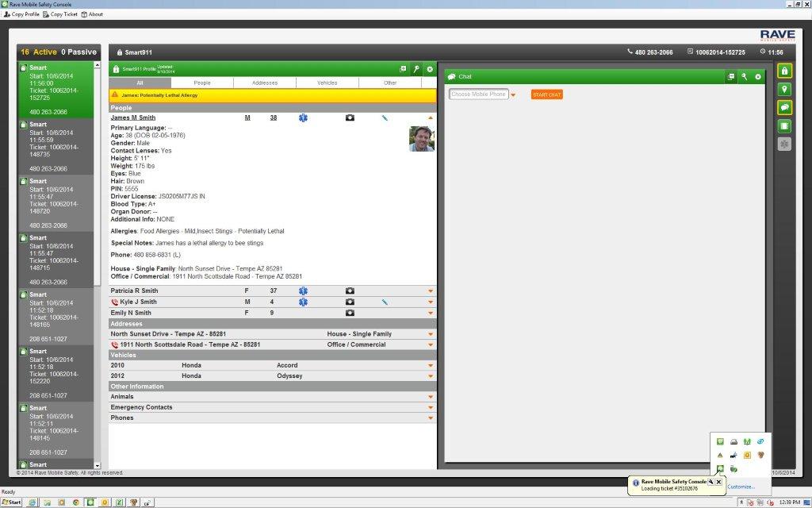Click camera icon in Kyle J Smith row
This screenshot has width=812, height=508.
point(350,302)
